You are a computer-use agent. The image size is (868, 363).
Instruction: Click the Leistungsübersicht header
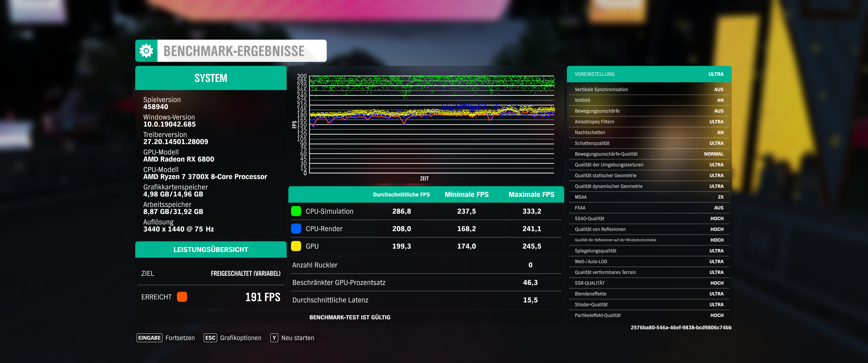point(211,250)
